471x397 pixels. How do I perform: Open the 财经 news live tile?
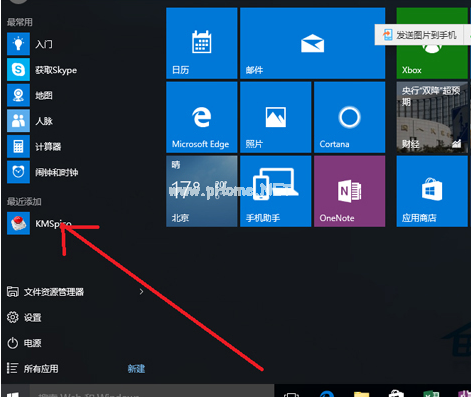tap(432, 117)
